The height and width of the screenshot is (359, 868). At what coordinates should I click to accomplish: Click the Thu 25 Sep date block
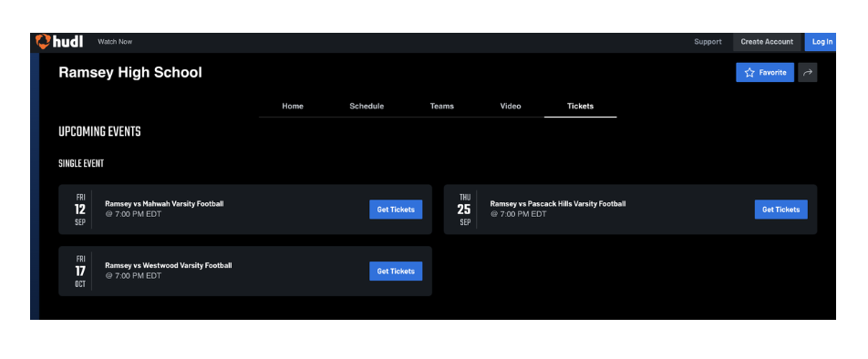point(464,210)
